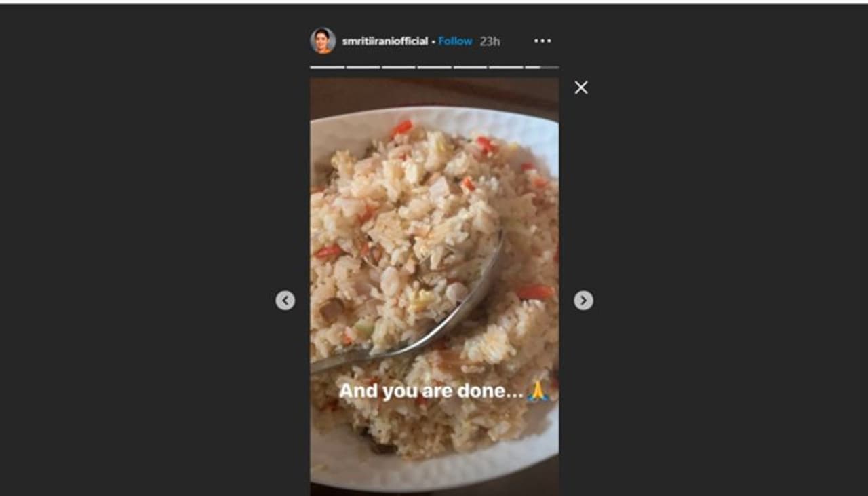This screenshot has height=496, width=868.
Task: Open the smritiiraniofficial profile avatar
Action: [x=323, y=41]
